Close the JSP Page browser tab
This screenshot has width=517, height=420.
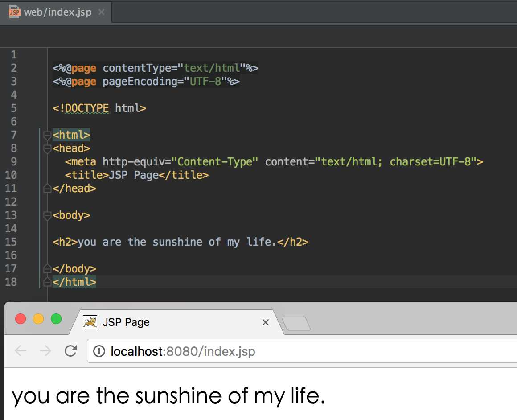[266, 322]
